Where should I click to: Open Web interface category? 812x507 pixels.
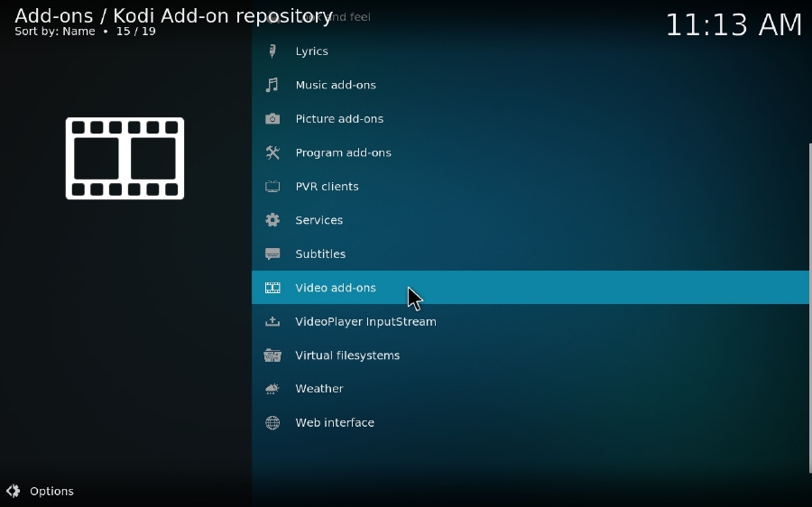point(531,422)
